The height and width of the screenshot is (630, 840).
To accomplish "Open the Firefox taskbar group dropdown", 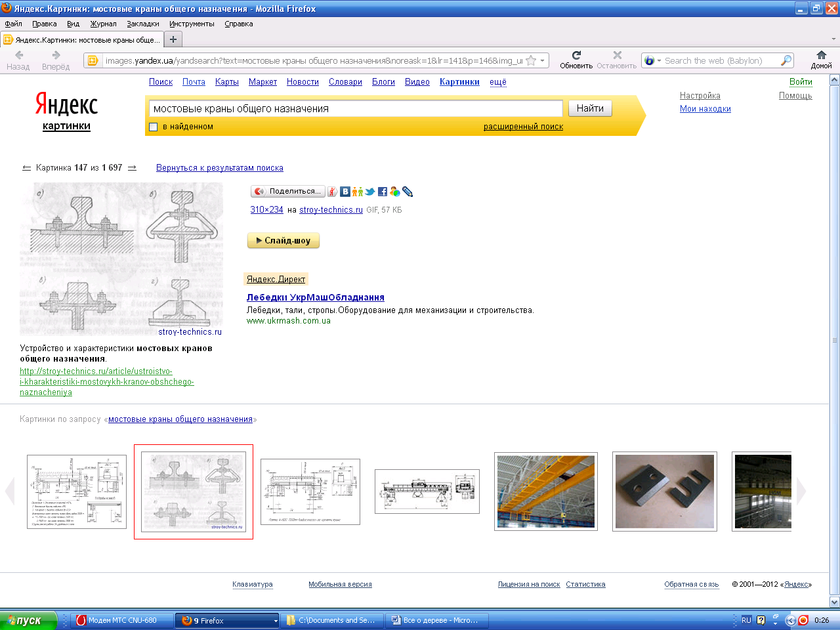I will tap(275, 620).
